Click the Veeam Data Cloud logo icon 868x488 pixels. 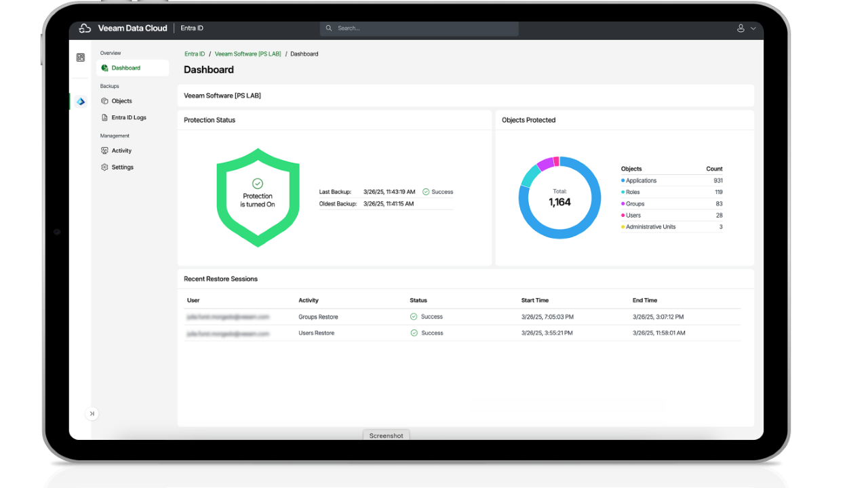pos(85,28)
